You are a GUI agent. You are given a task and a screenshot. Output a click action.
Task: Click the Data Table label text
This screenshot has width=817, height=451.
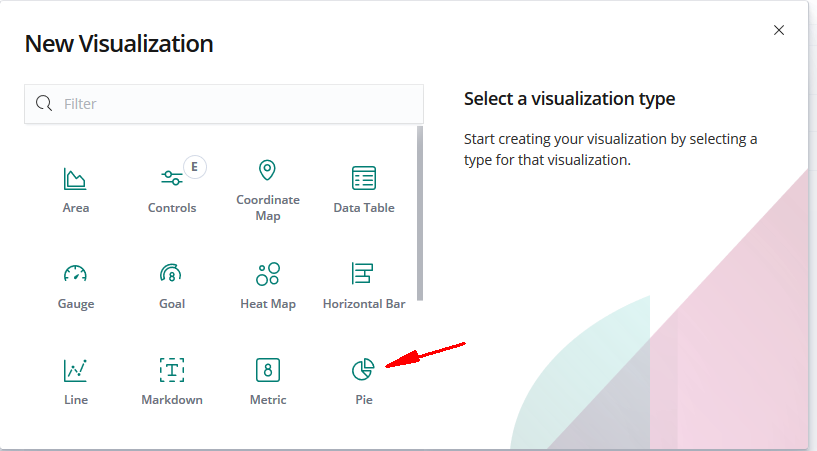(x=364, y=208)
